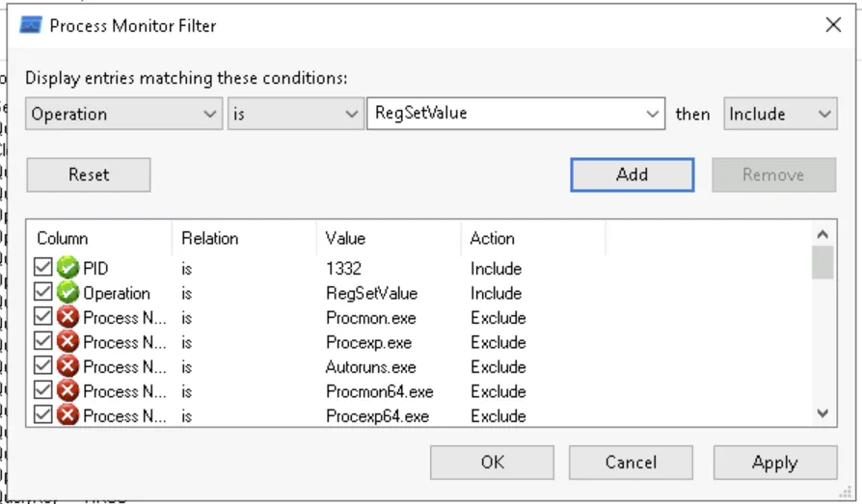Sort by the Value header
This screenshot has height=504, width=862.
389,238
